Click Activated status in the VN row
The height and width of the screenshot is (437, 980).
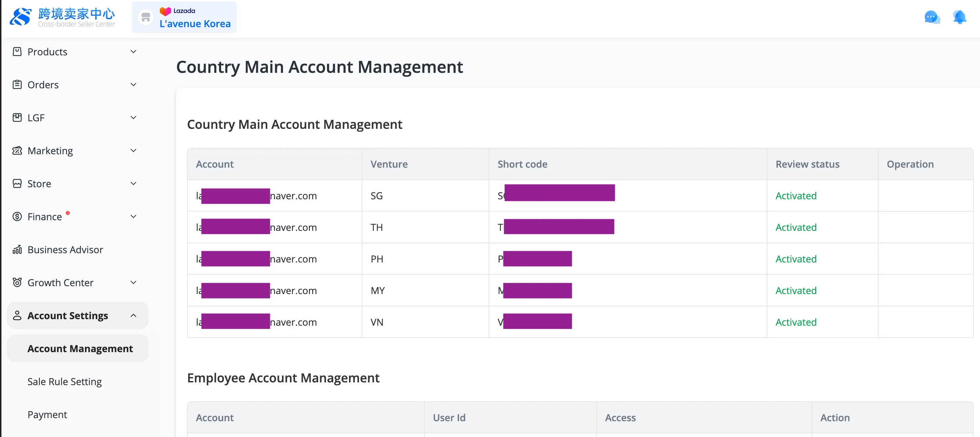(796, 322)
